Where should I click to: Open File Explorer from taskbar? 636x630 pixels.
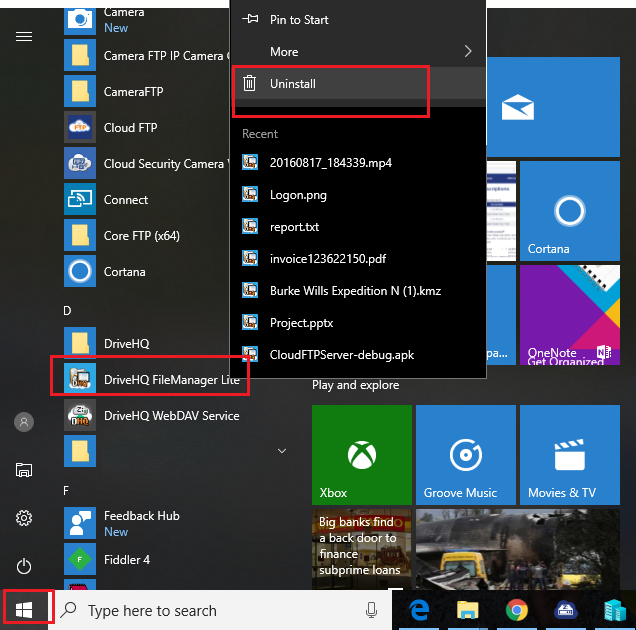[x=466, y=609]
